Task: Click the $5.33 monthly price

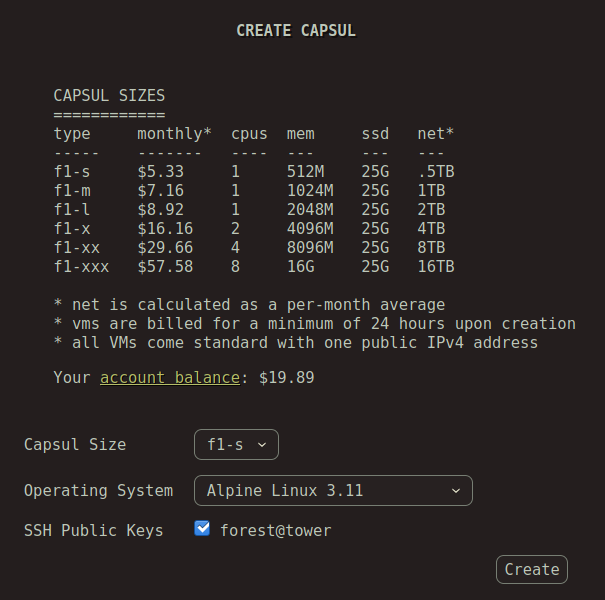Action: point(161,171)
